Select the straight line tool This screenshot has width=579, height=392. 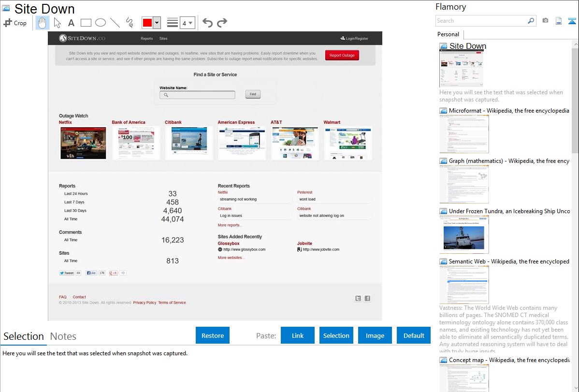coord(115,23)
